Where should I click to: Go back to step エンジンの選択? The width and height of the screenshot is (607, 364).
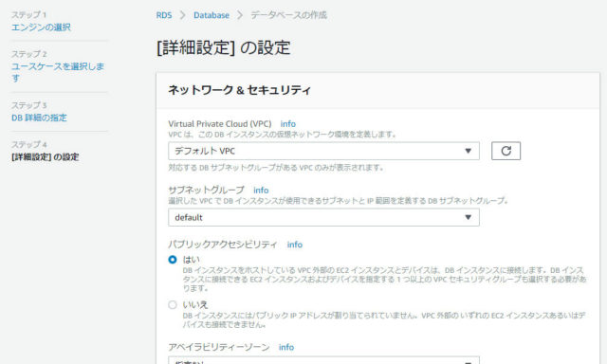41,27
